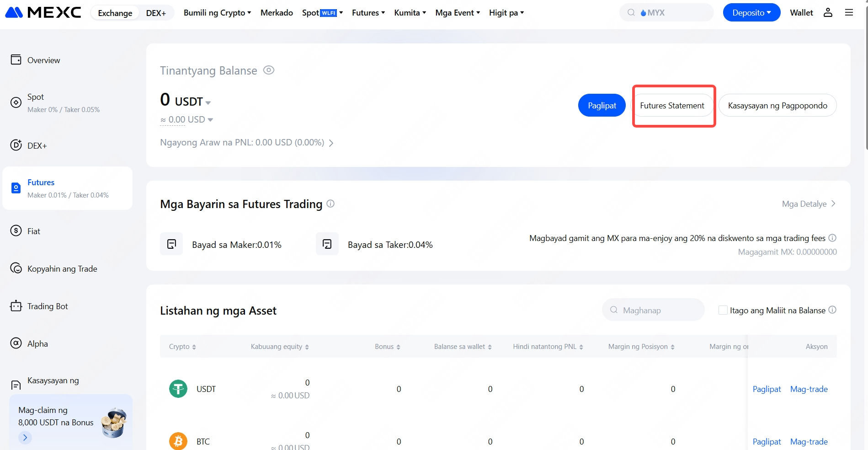The height and width of the screenshot is (450, 868).
Task: Click info icon beside Itago ang Maliit na Balanse
Action: pos(832,310)
